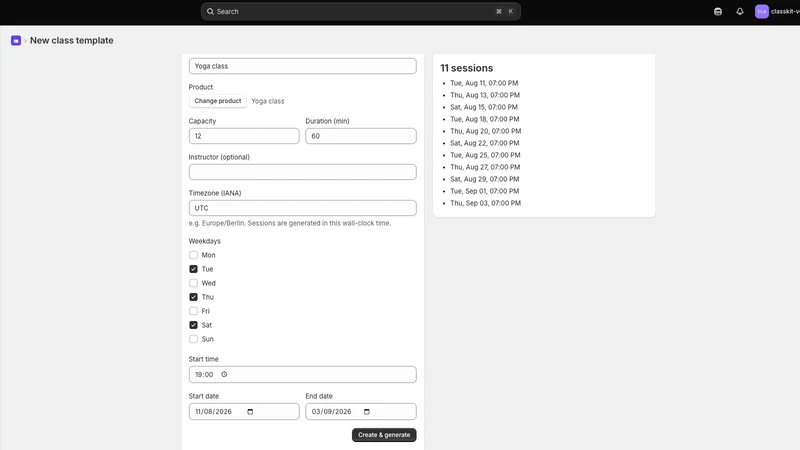Image resolution: width=800 pixels, height=450 pixels.
Task: Click the Europe/Berlin timezone hint text
Action: click(x=290, y=223)
